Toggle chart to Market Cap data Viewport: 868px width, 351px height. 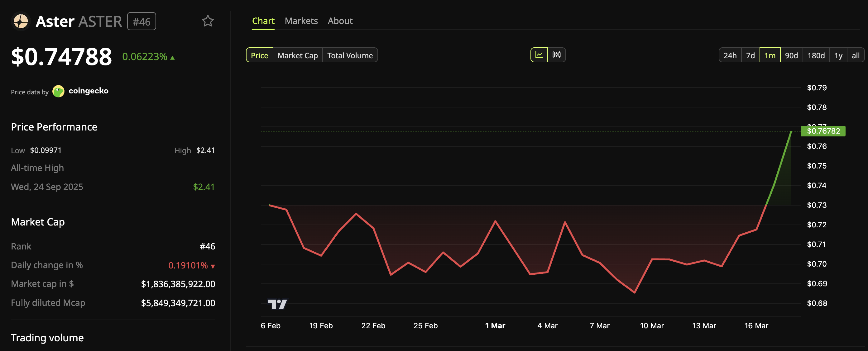point(298,55)
